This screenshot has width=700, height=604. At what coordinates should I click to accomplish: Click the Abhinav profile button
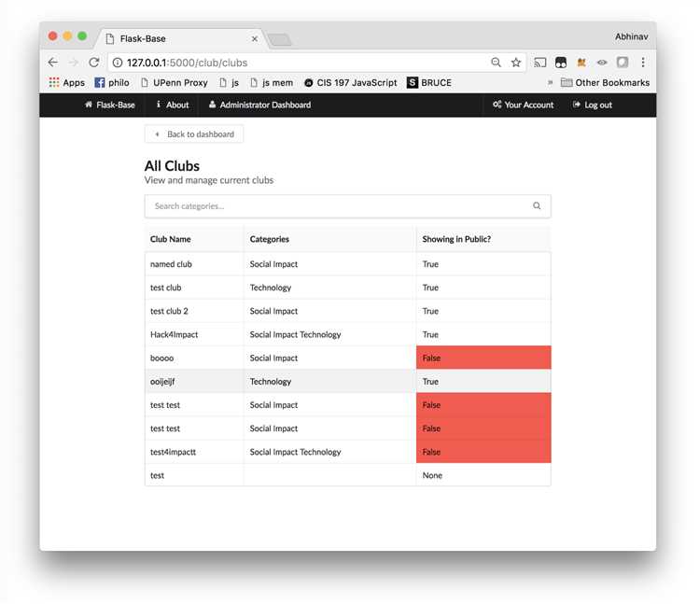click(x=631, y=36)
